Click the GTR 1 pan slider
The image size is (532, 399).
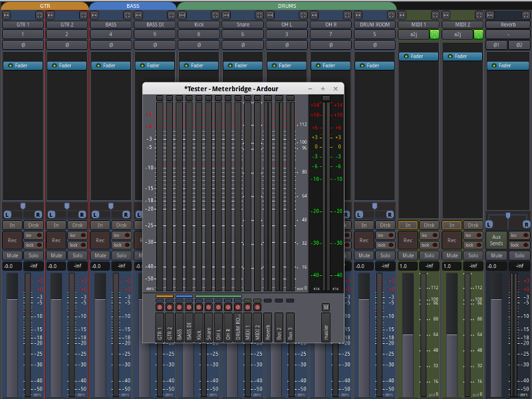click(x=23, y=207)
